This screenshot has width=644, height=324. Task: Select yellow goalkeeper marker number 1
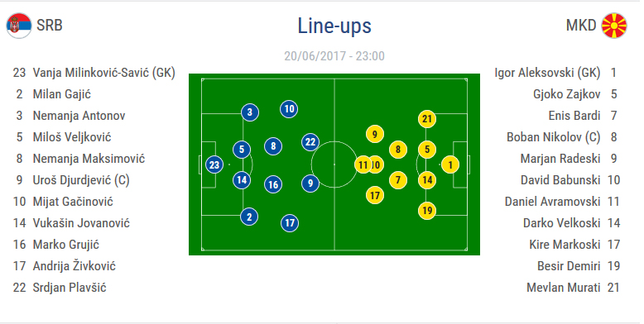pyautogui.click(x=450, y=164)
